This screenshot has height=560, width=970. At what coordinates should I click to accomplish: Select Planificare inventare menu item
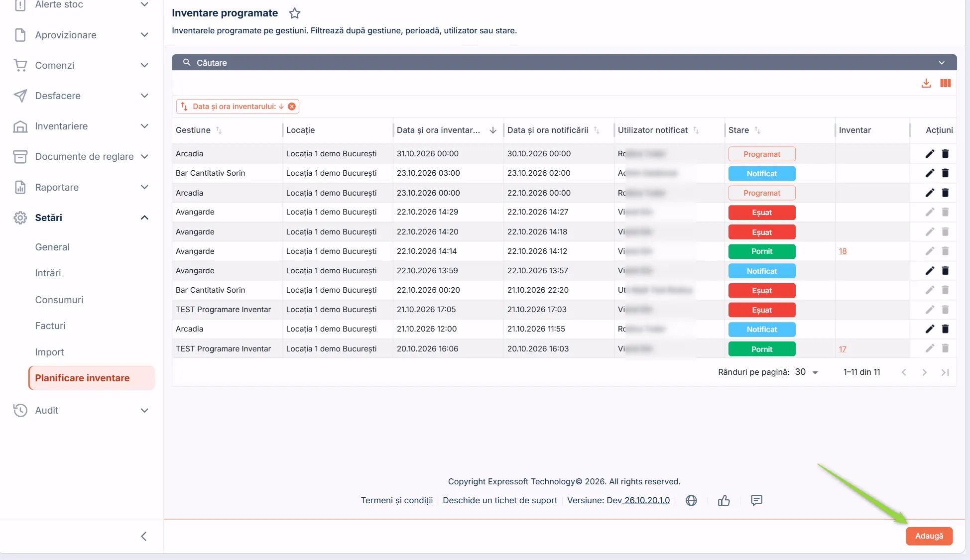point(92,378)
